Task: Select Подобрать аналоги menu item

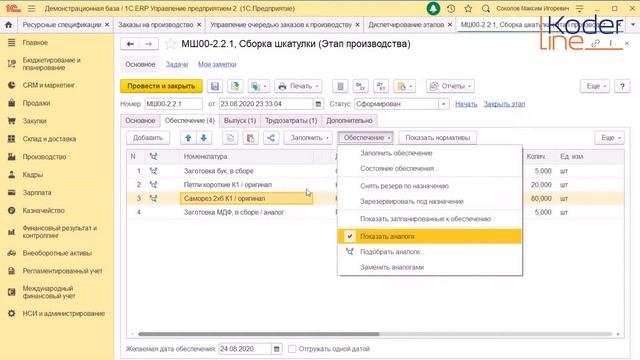Action: point(430,252)
